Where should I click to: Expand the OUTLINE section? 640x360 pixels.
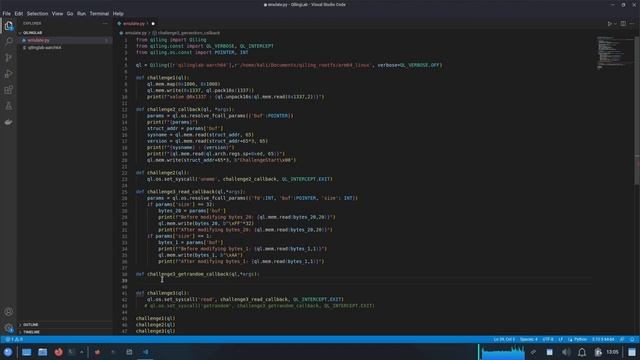(31, 325)
